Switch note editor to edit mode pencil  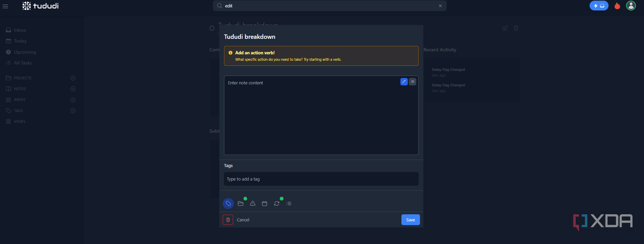404,82
